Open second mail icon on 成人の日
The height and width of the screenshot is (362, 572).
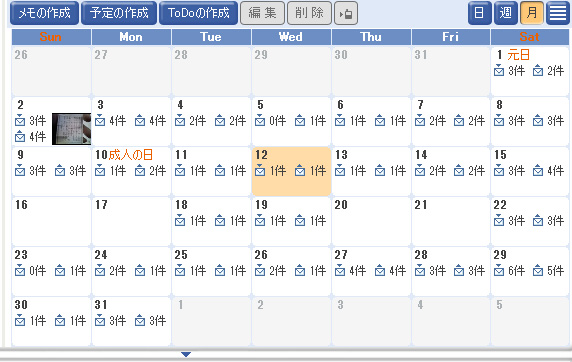point(140,170)
